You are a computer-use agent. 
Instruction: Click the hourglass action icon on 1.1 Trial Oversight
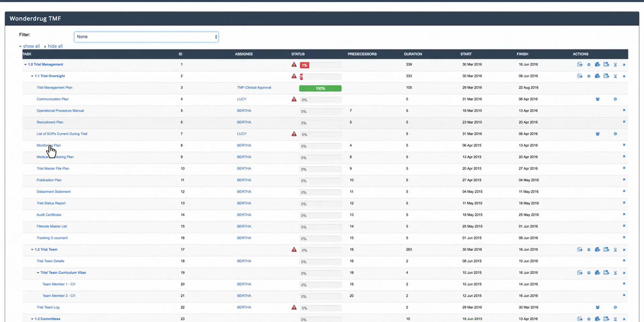coord(615,76)
